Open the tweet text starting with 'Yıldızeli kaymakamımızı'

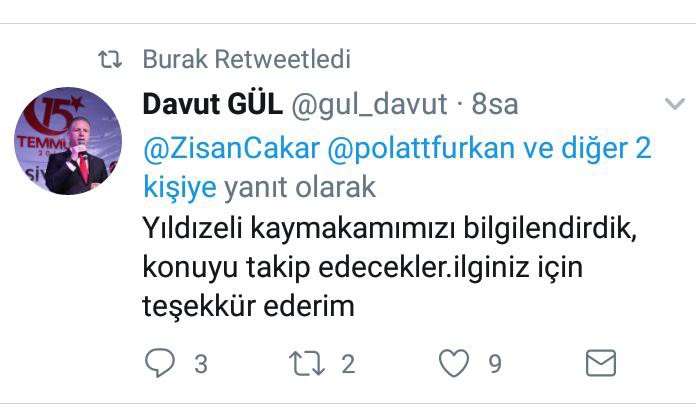tap(390, 267)
